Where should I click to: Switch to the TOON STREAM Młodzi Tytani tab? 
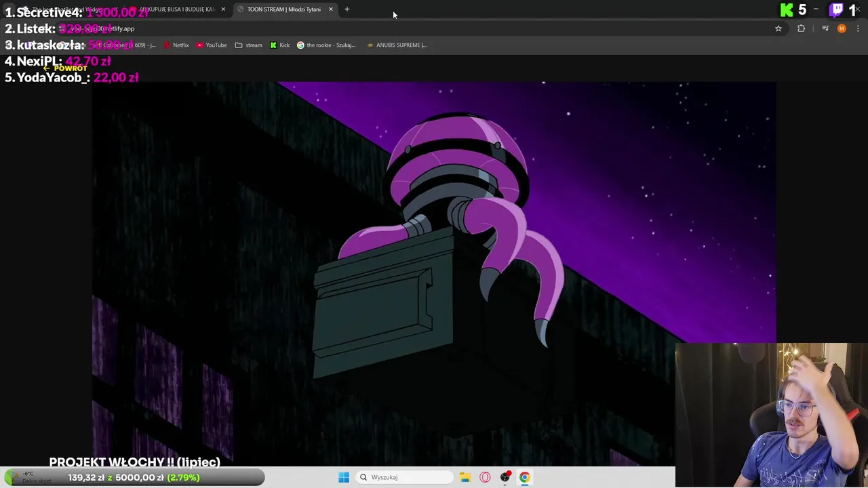[x=283, y=9]
